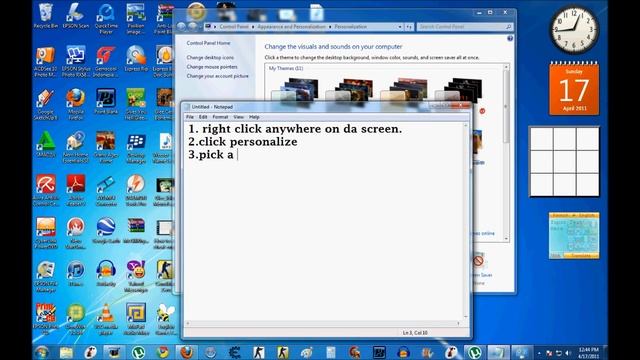Click Change your account picture link

point(218,76)
